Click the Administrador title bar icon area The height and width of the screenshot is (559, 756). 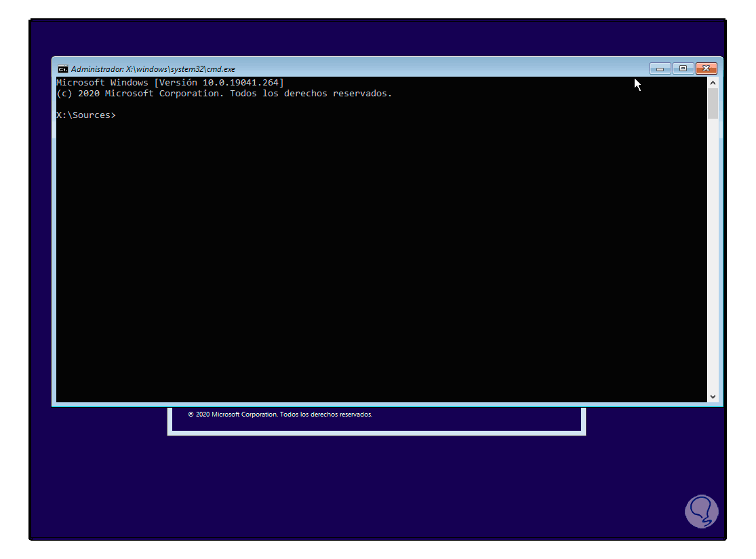coord(63,69)
